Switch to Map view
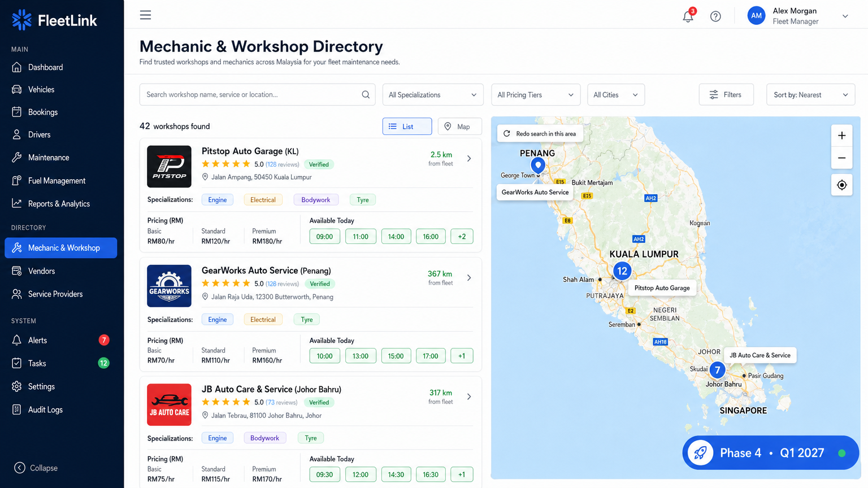The height and width of the screenshot is (488, 868). [459, 126]
